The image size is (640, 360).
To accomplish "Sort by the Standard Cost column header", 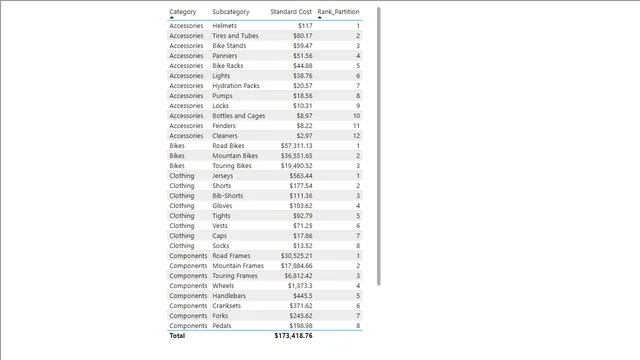I will tap(291, 12).
